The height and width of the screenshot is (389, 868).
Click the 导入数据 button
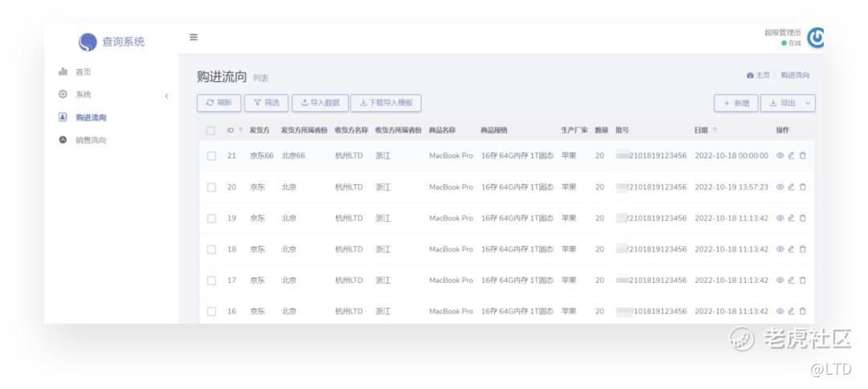tap(320, 103)
